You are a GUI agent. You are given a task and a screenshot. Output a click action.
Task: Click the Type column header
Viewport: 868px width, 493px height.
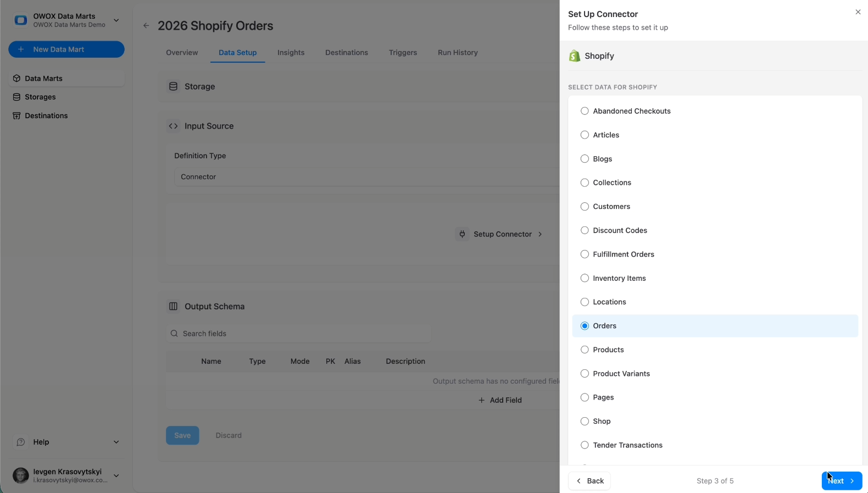(257, 362)
